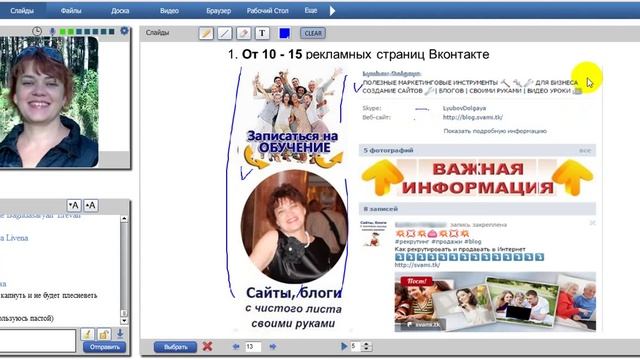Click inside the chat message input field
640x360 pixels.
click(x=38, y=340)
